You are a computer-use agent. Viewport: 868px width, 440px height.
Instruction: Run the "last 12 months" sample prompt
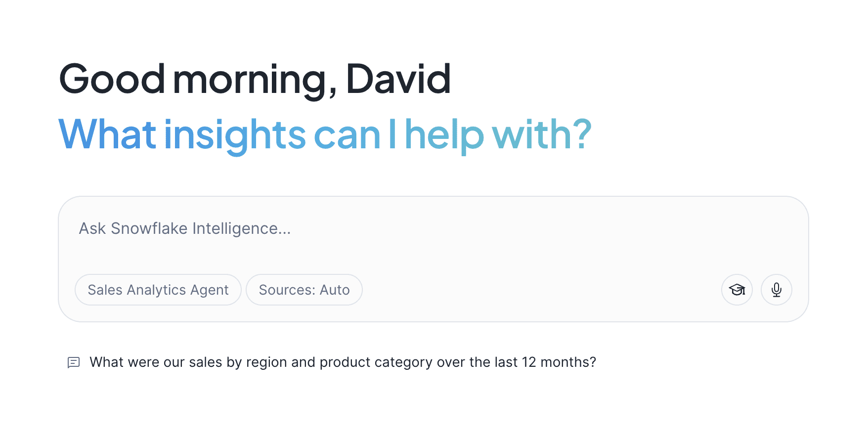(343, 362)
